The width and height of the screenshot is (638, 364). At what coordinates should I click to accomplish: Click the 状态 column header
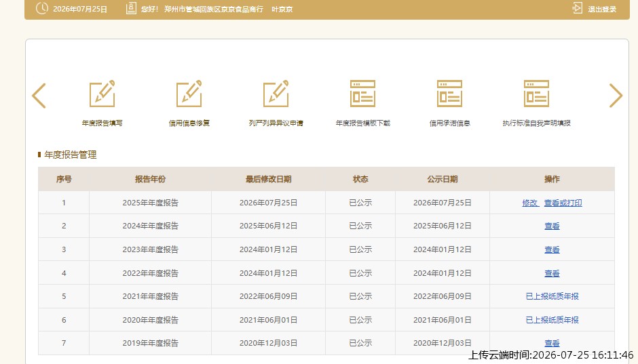360,179
